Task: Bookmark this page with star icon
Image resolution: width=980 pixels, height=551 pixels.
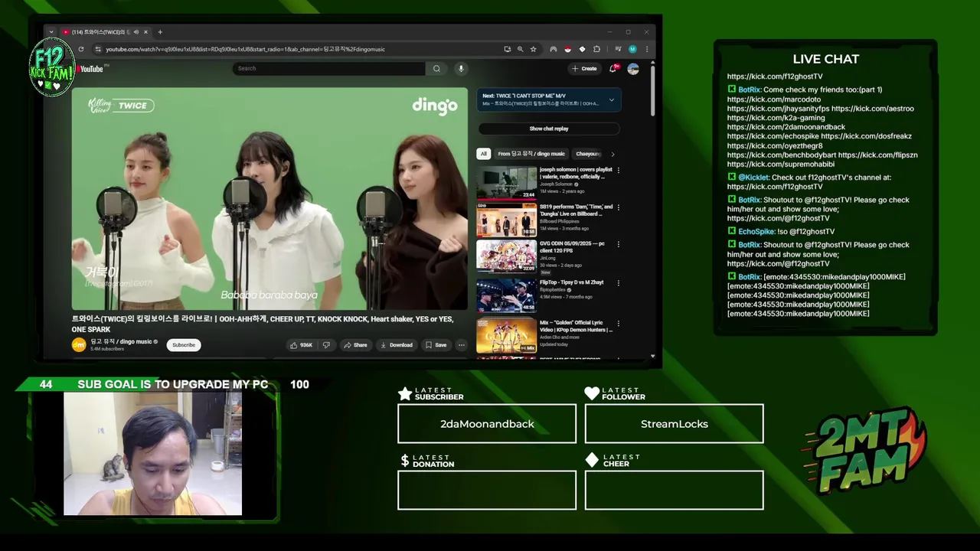Action: [534, 49]
